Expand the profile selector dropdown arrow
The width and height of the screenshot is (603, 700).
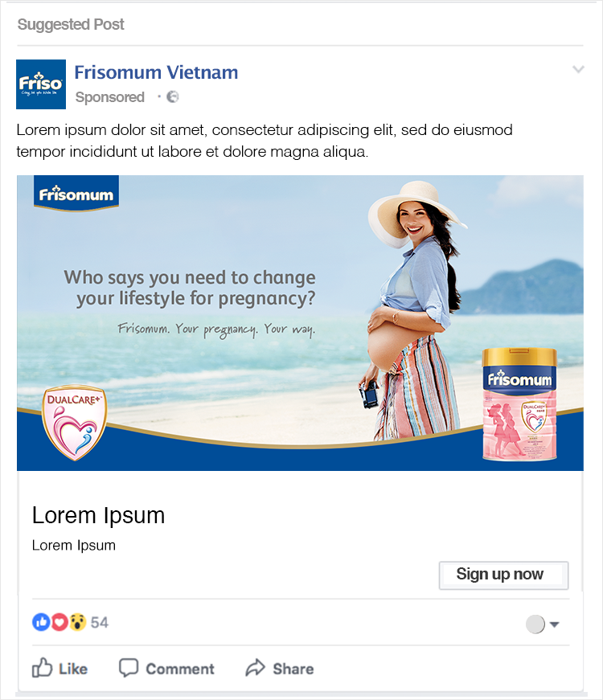pyautogui.click(x=554, y=624)
